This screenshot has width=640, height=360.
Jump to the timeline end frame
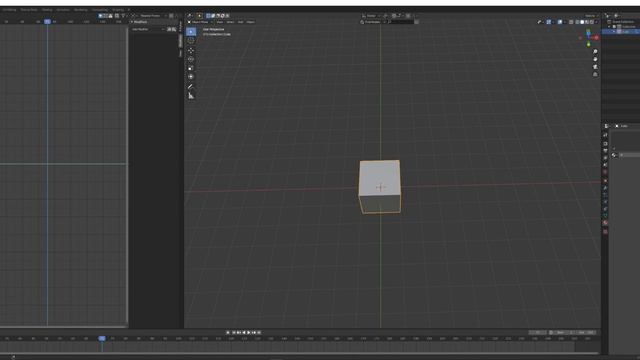pyautogui.click(x=259, y=332)
